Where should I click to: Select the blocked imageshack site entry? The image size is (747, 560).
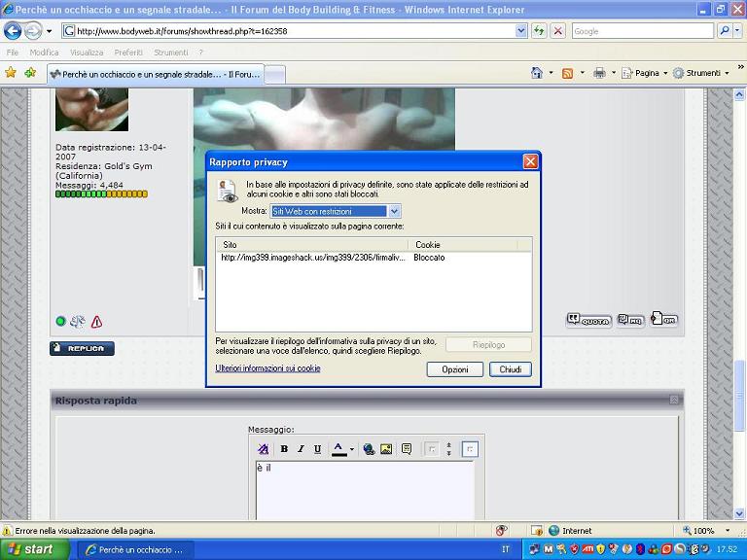(x=311, y=258)
